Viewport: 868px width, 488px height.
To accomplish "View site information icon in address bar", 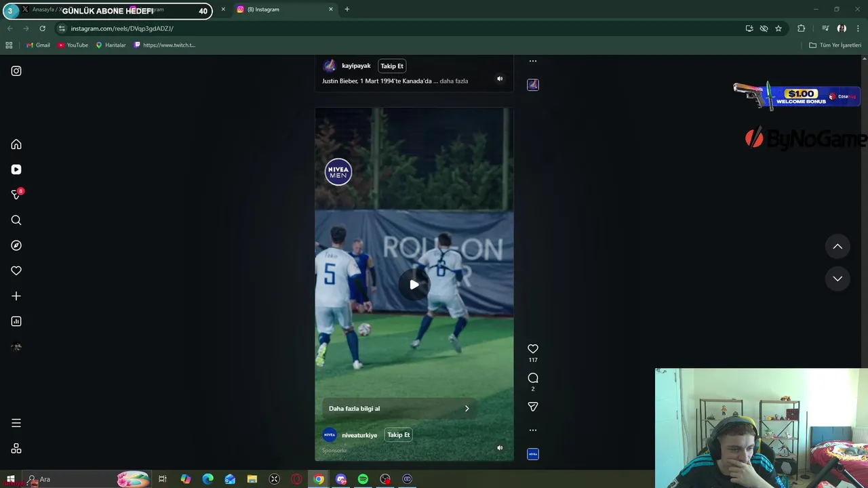I will (61, 28).
